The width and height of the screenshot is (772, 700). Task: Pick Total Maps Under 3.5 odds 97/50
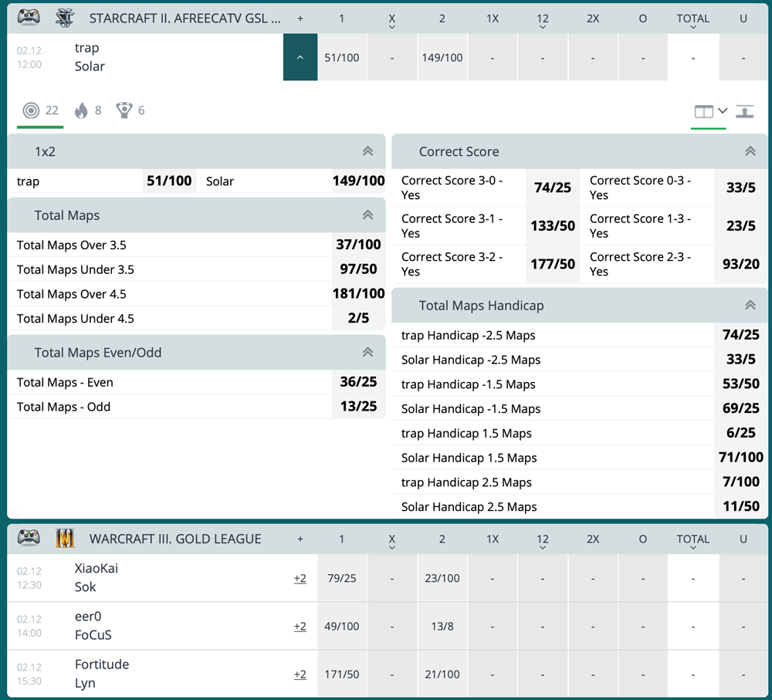coord(358,269)
